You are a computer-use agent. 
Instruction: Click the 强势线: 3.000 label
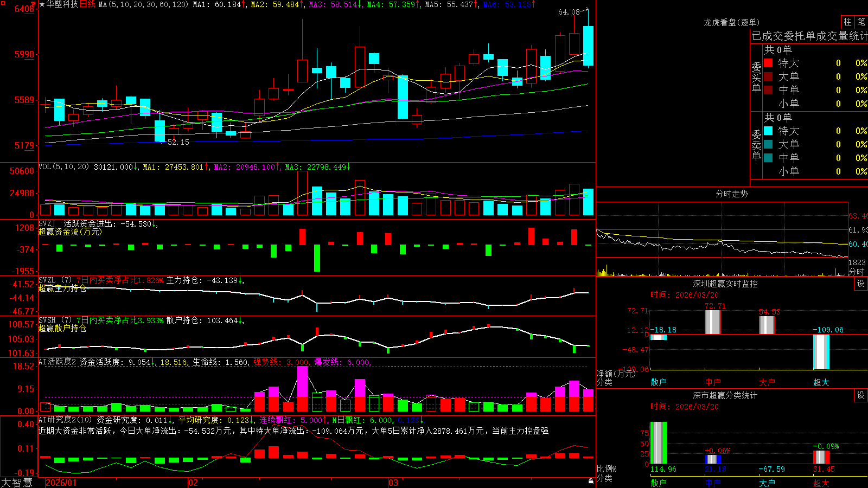click(x=282, y=362)
